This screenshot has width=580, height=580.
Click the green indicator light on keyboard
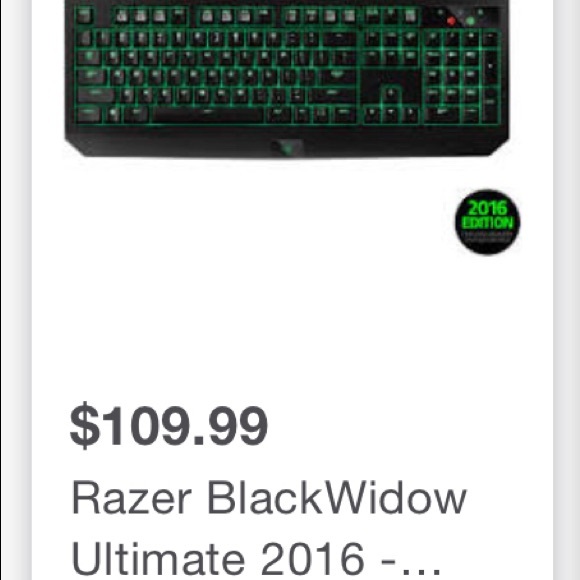click(x=470, y=21)
